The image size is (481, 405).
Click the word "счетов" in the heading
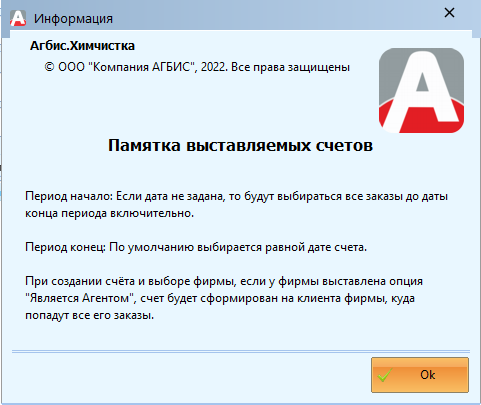(x=344, y=145)
